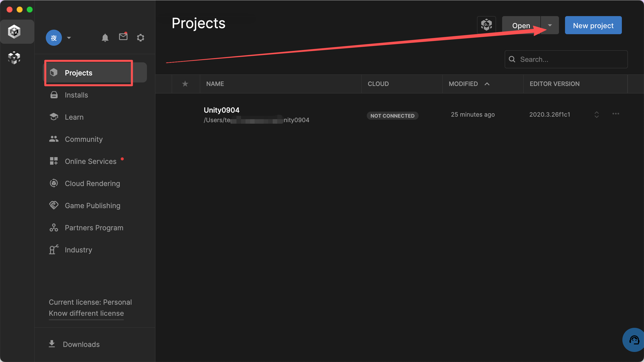Click the 25 minutes ago modified cell
The height and width of the screenshot is (362, 644).
pyautogui.click(x=473, y=114)
